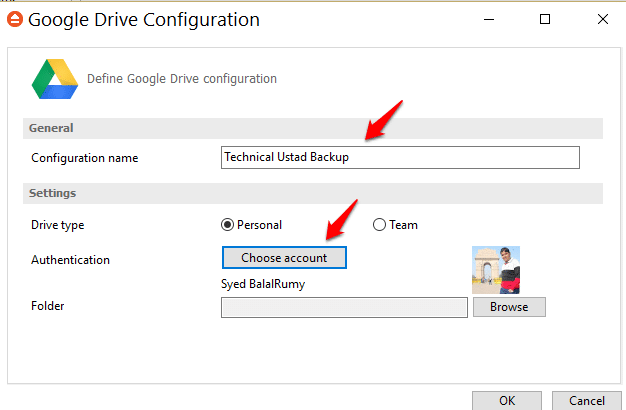Click the Browse folder button
Image resolution: width=626 pixels, height=410 pixels.
[509, 307]
